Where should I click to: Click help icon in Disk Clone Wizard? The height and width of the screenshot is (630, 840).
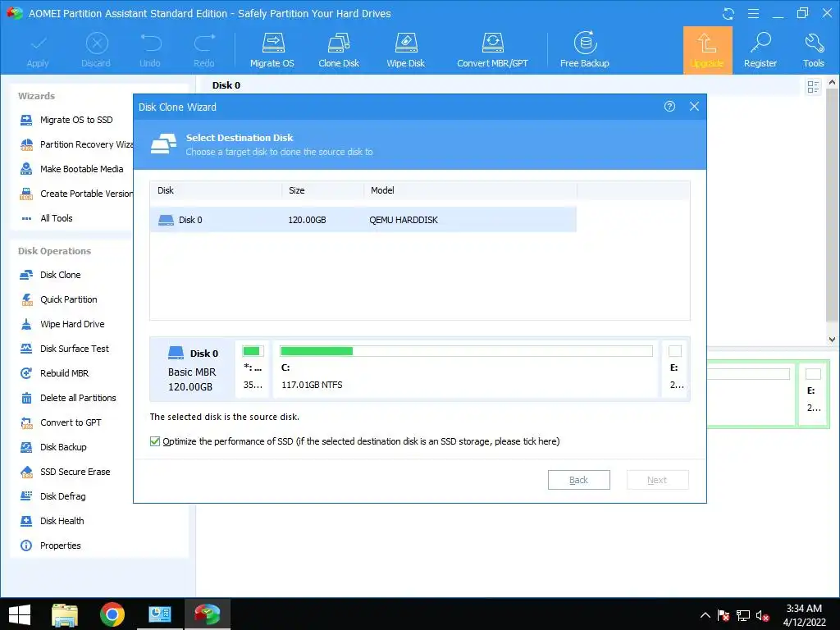(x=669, y=107)
